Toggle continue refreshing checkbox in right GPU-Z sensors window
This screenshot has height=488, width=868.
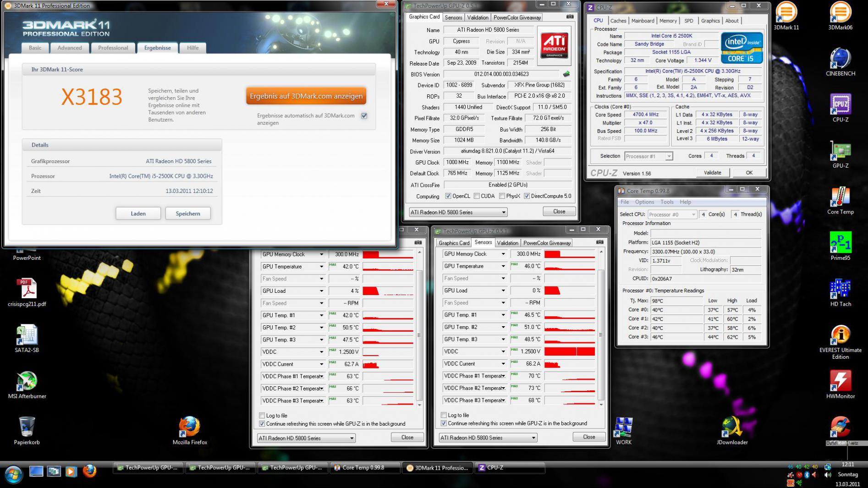click(x=444, y=423)
